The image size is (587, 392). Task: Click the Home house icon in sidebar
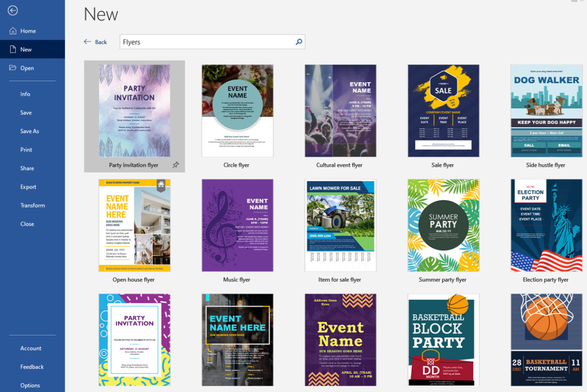[13, 31]
